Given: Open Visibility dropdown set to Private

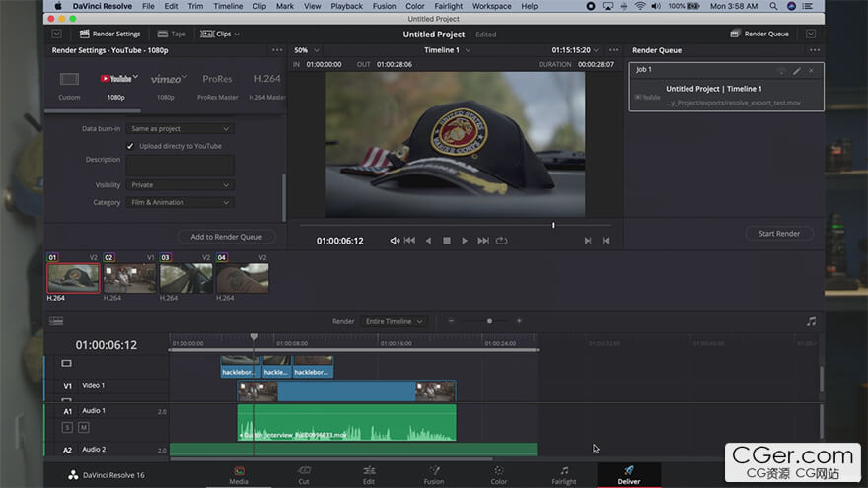Looking at the screenshot, I should pos(180,185).
